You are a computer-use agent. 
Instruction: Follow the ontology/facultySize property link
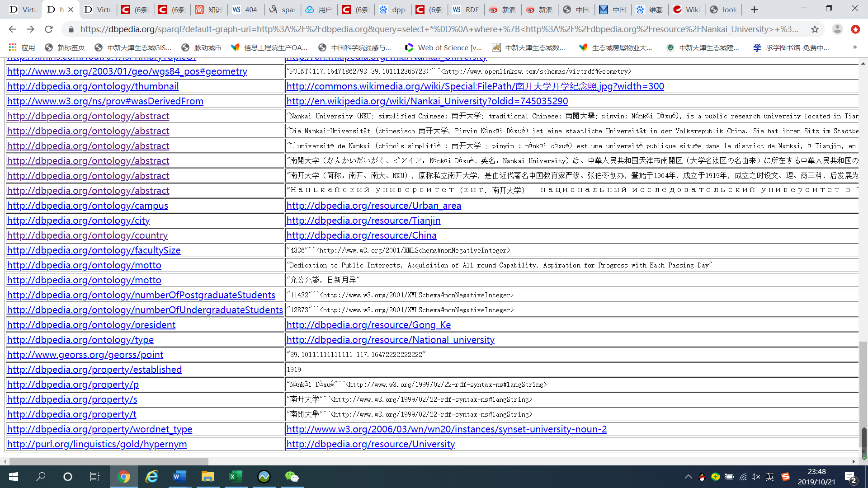pos(94,250)
